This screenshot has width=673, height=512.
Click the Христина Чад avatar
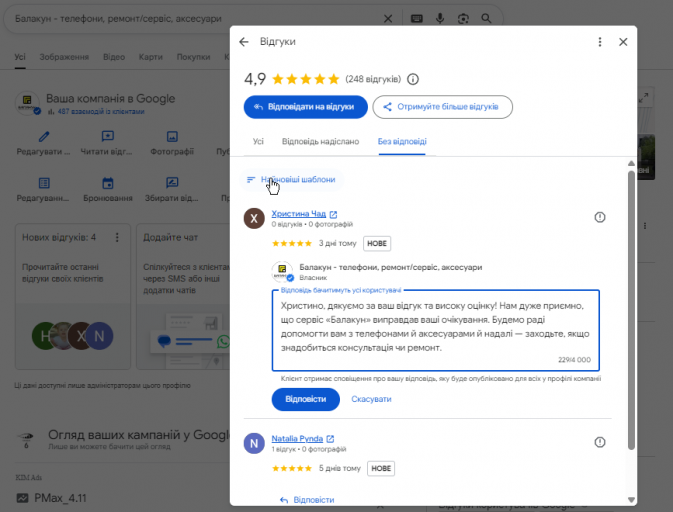coord(254,218)
